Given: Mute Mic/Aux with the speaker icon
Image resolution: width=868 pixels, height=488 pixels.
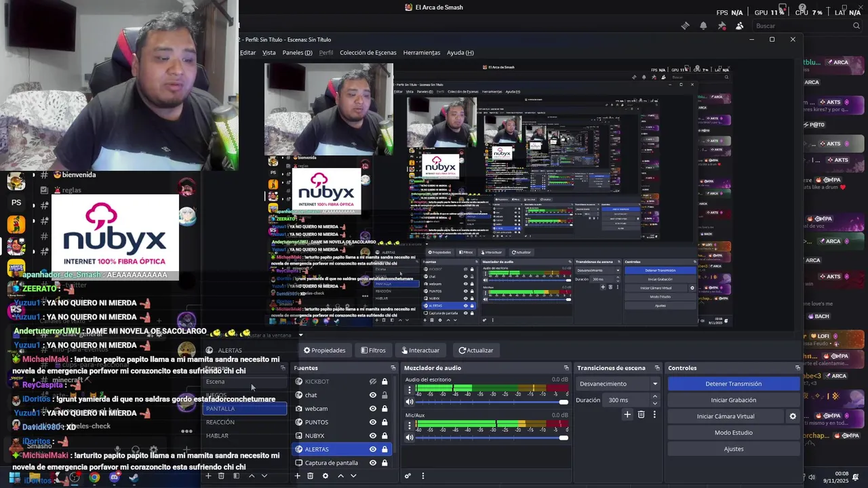Looking at the screenshot, I should [x=409, y=438].
